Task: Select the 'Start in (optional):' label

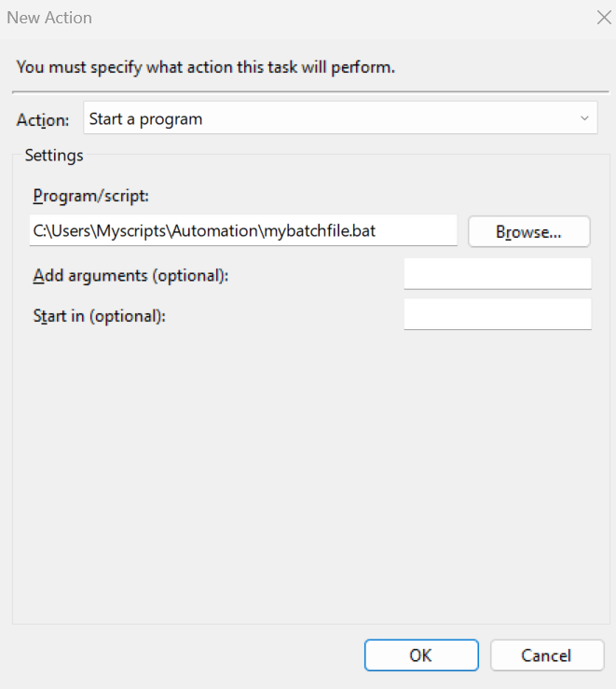Action: click(x=99, y=315)
